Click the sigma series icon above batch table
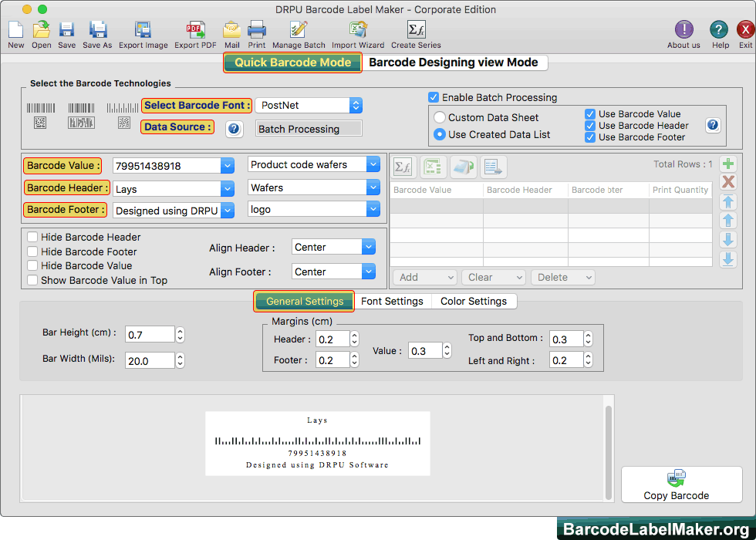The width and height of the screenshot is (756, 540). click(x=403, y=167)
